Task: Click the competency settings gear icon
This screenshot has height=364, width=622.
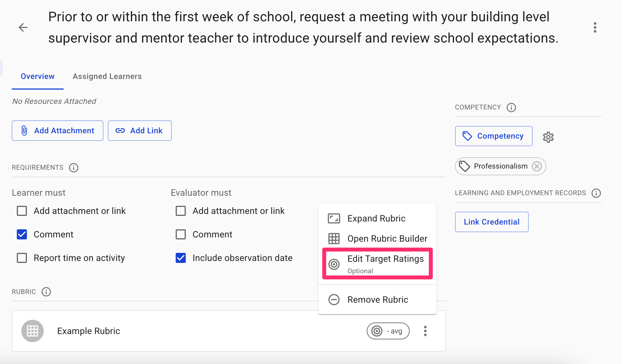Action: (x=548, y=137)
